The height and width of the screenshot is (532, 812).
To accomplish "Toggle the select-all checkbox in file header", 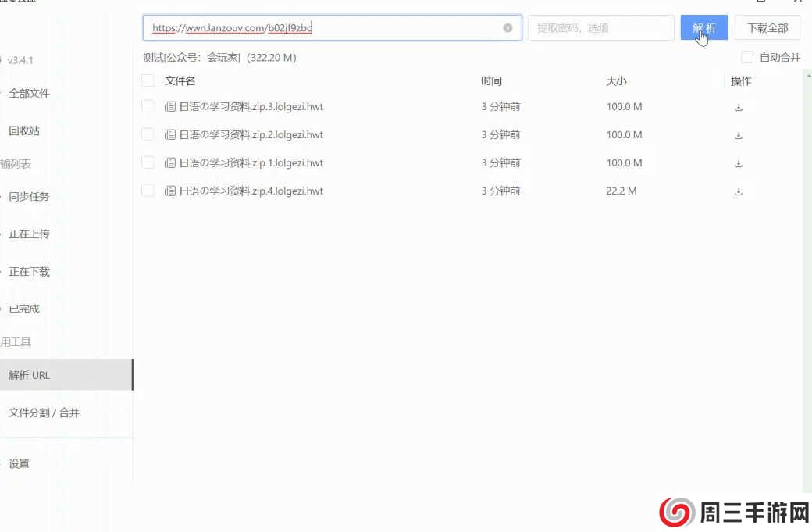I will click(x=148, y=80).
